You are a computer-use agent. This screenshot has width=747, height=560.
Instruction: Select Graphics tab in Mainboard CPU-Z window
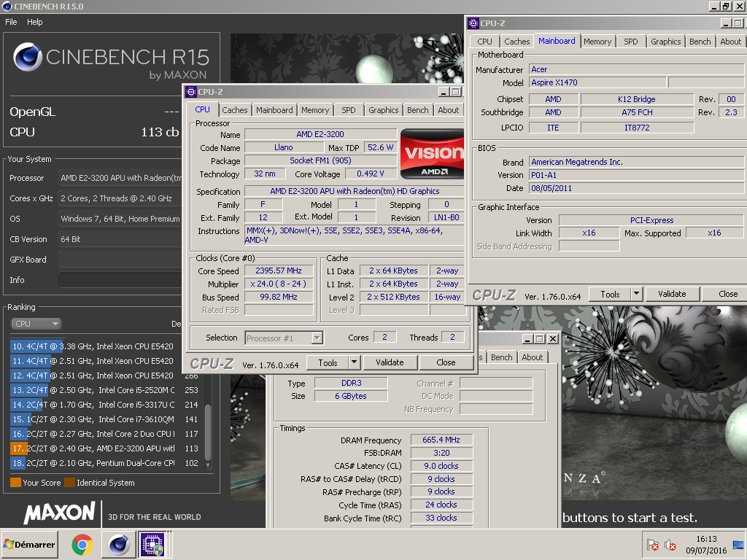(x=665, y=42)
